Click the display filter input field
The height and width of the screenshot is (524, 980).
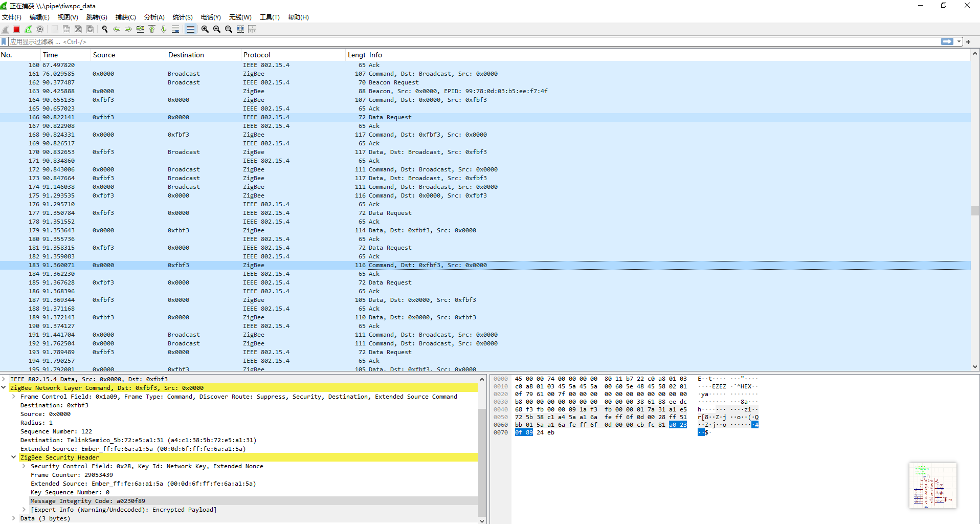pyautogui.click(x=460, y=42)
